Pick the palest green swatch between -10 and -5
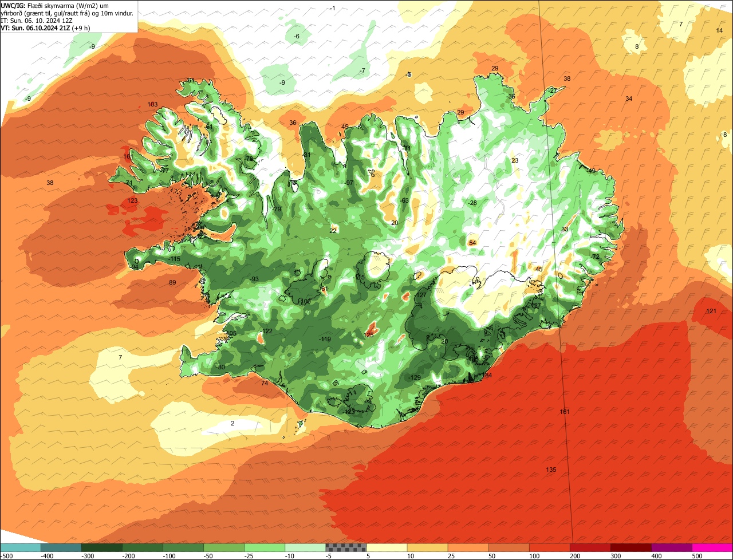733x560 pixels. click(305, 547)
